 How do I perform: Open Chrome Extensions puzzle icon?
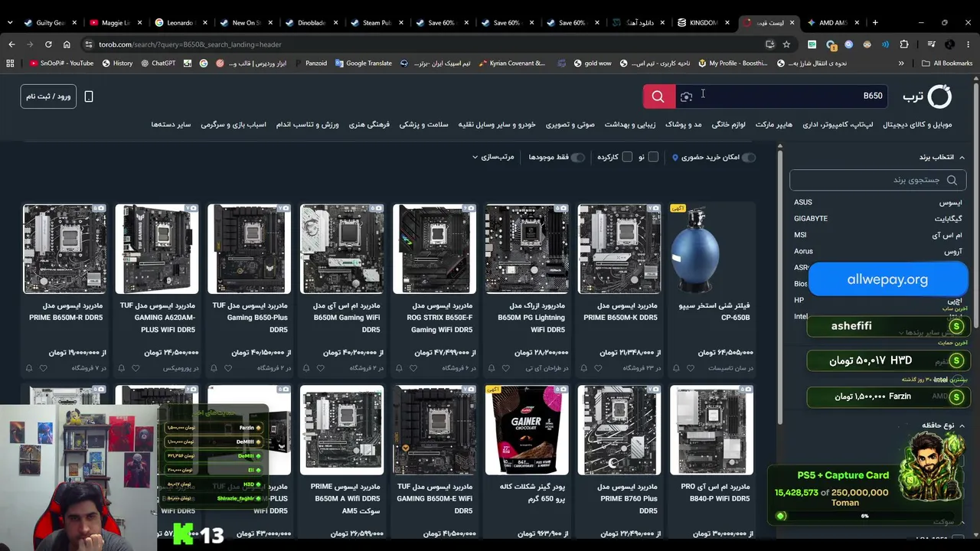pyautogui.click(x=904, y=44)
